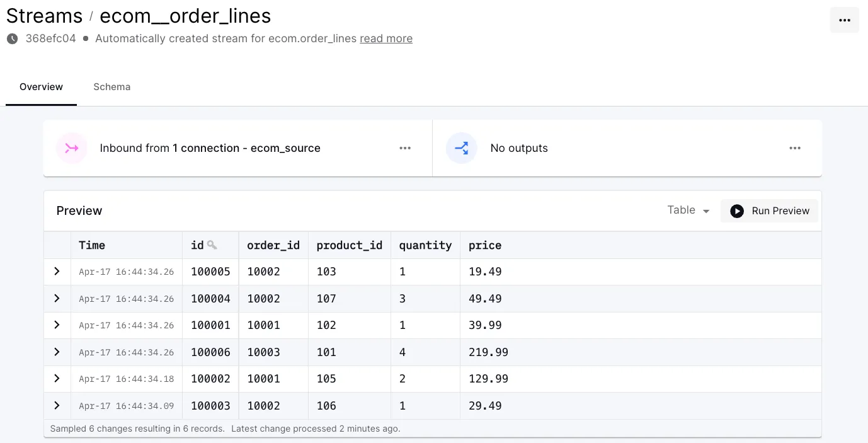Image resolution: width=868 pixels, height=443 pixels.
Task: Click the pink inbound connection icon
Action: 72,148
